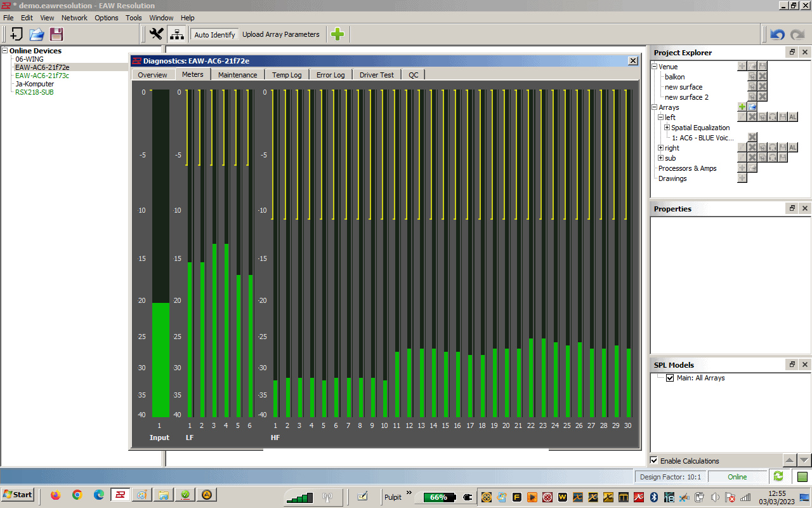Screen dimensions: 812x508
Task: Click the network topology toolbar icon
Action: (176, 34)
